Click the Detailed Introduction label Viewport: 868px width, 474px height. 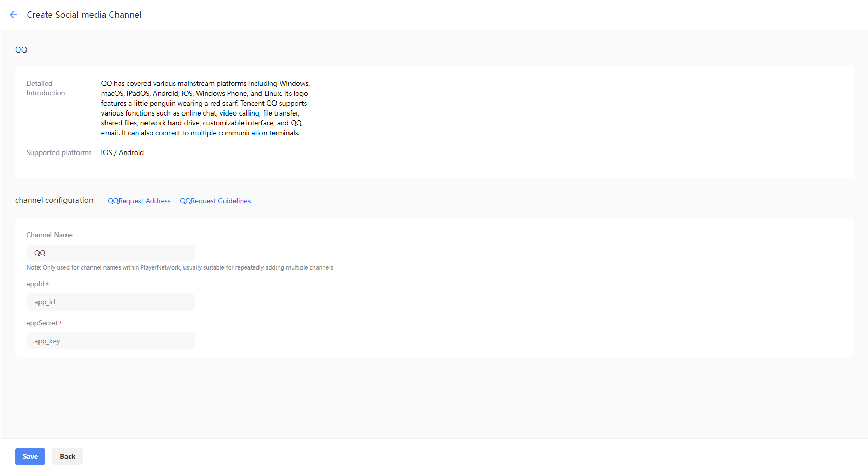pos(46,88)
